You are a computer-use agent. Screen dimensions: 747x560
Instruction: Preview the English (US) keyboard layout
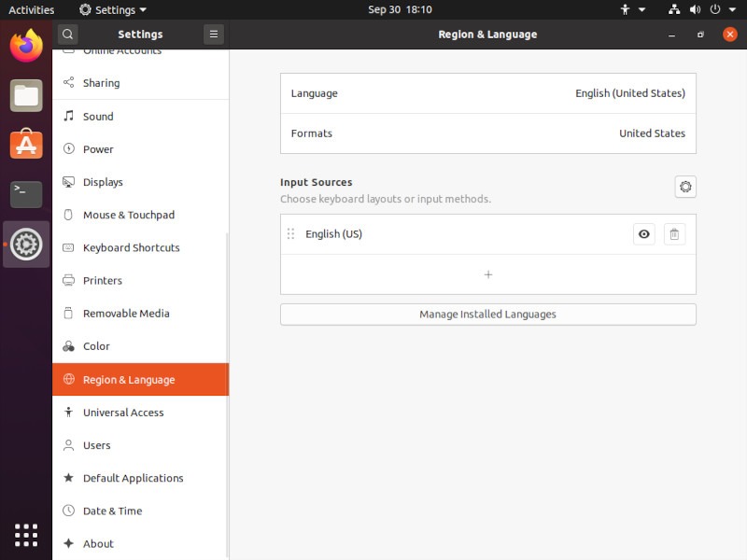coord(643,234)
